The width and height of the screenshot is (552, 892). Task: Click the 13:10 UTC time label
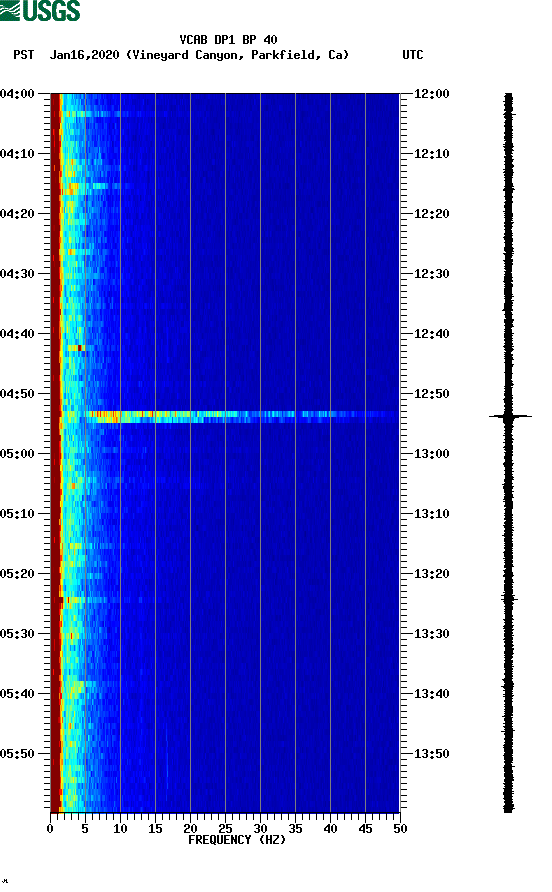pos(431,514)
